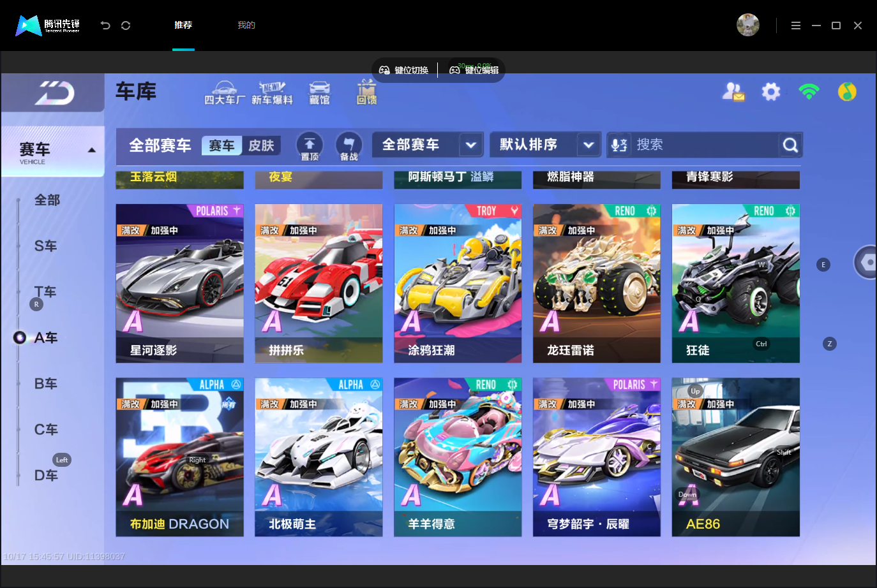The width and height of the screenshot is (877, 588).
Task: Open the 藏馆 collection icon
Action: pos(320,93)
